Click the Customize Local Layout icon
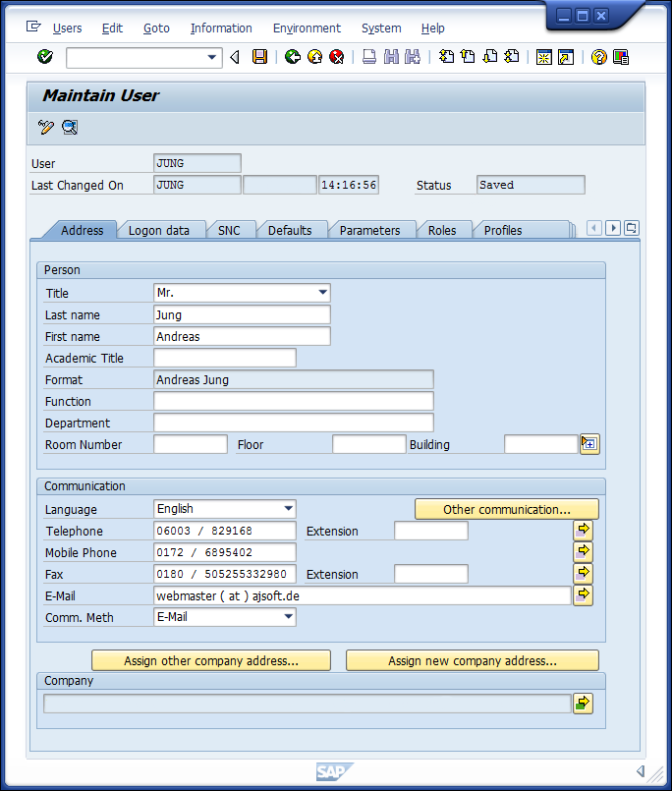This screenshot has height=791, width=672. (621, 57)
